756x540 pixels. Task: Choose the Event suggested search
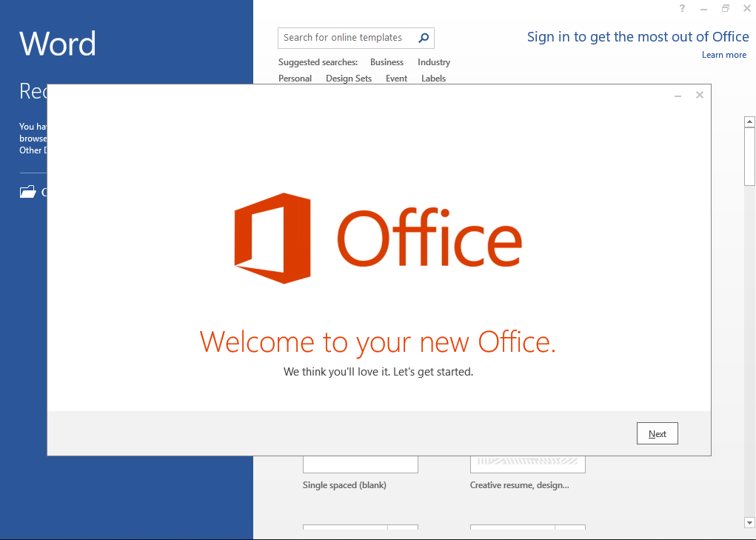(x=396, y=78)
